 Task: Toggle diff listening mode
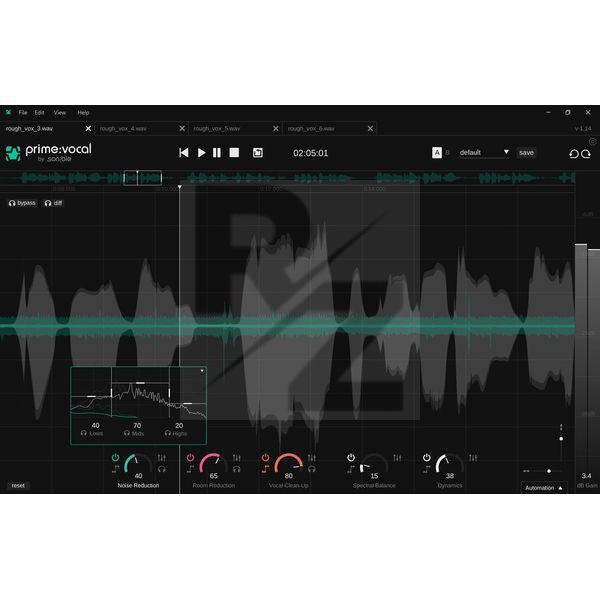53,203
